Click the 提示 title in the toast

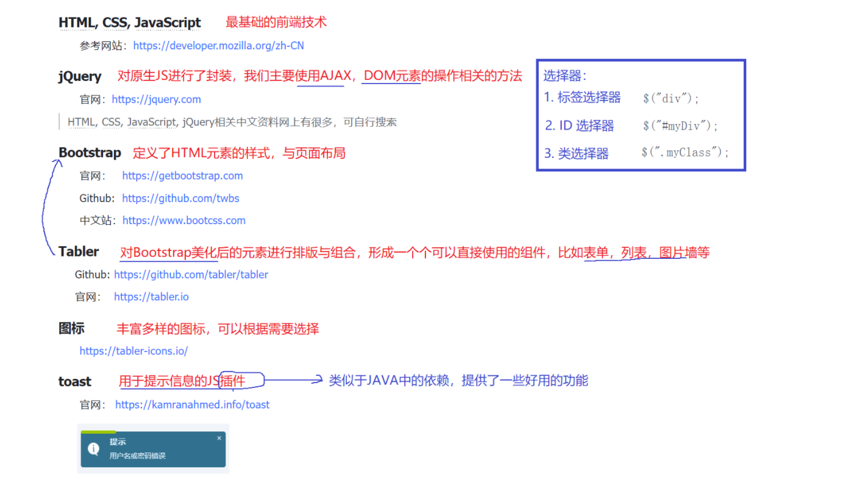[x=118, y=442]
